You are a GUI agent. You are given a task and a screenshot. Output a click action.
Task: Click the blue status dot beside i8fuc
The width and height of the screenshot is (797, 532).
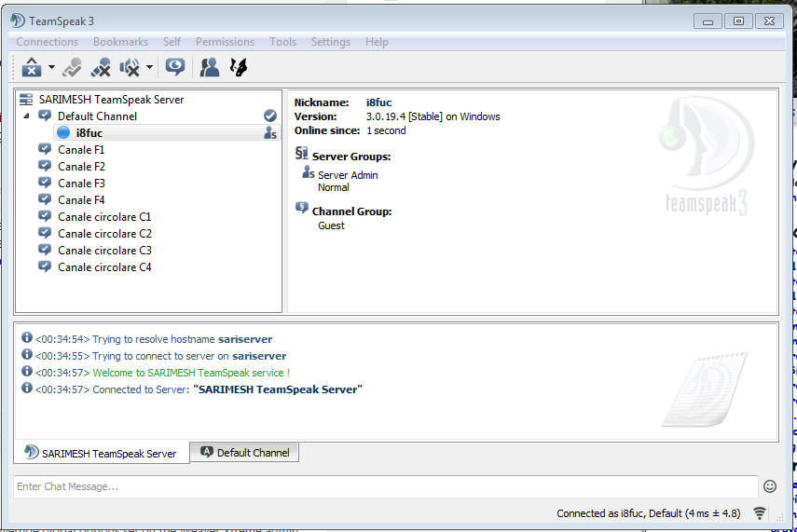point(63,132)
